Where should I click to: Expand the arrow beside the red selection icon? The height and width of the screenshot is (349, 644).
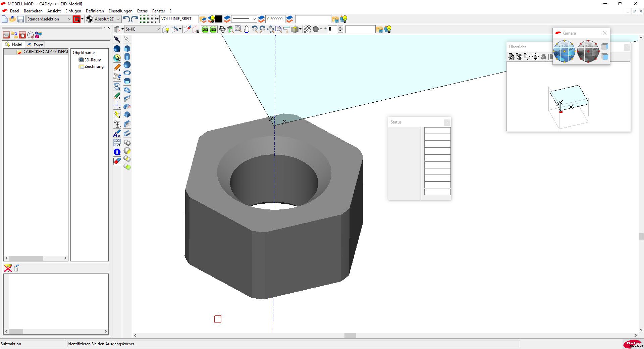pyautogui.click(x=82, y=19)
